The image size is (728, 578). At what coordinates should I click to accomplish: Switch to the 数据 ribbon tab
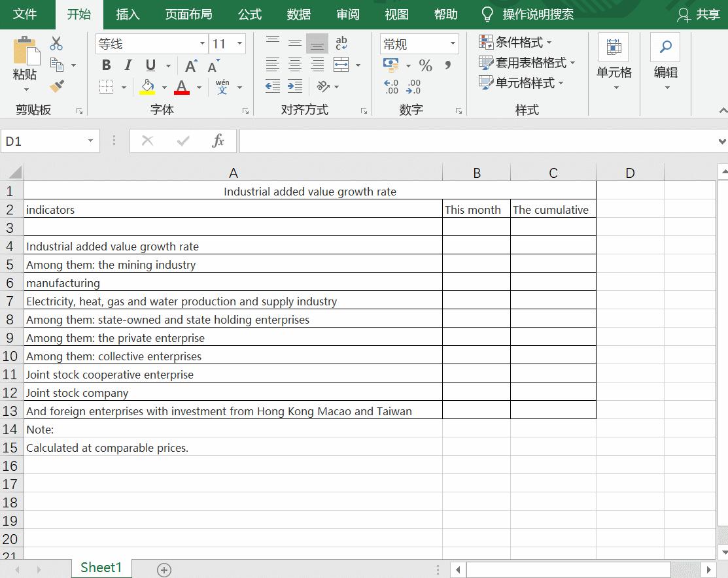298,14
